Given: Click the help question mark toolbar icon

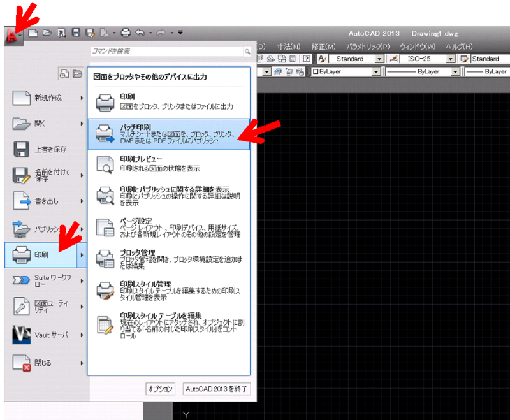Looking at the screenshot, I should coord(307,59).
